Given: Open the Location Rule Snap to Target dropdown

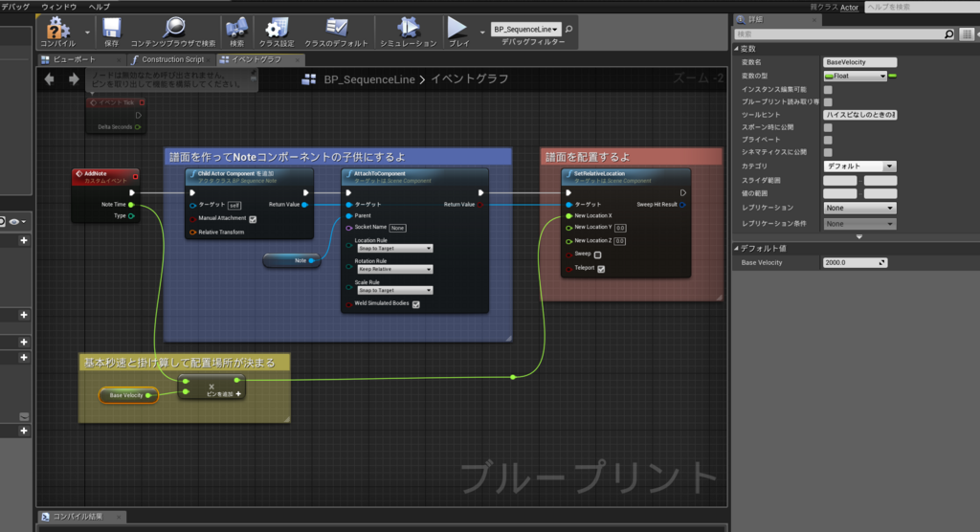Looking at the screenshot, I should click(394, 248).
